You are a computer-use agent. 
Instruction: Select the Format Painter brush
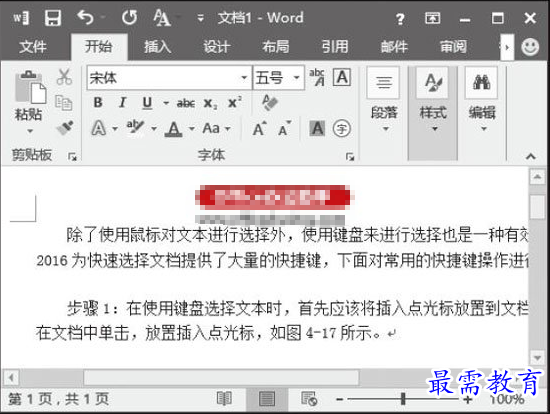coord(65,128)
